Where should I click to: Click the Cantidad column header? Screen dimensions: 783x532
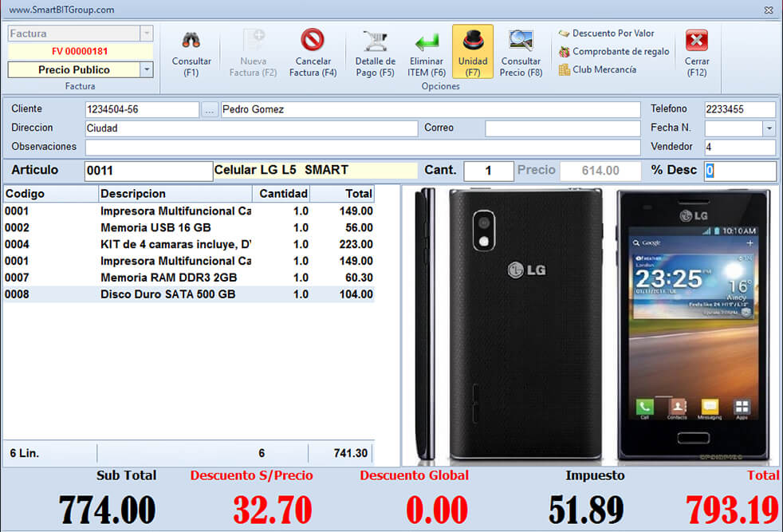coord(281,194)
